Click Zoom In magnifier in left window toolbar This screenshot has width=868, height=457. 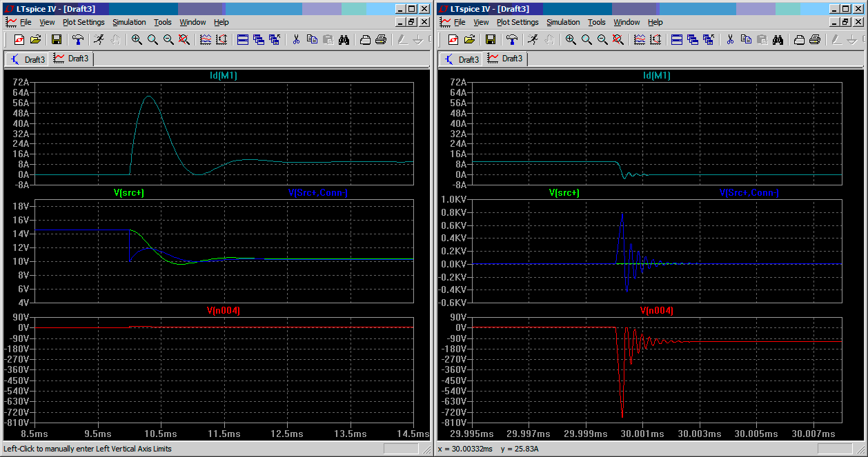coord(137,39)
